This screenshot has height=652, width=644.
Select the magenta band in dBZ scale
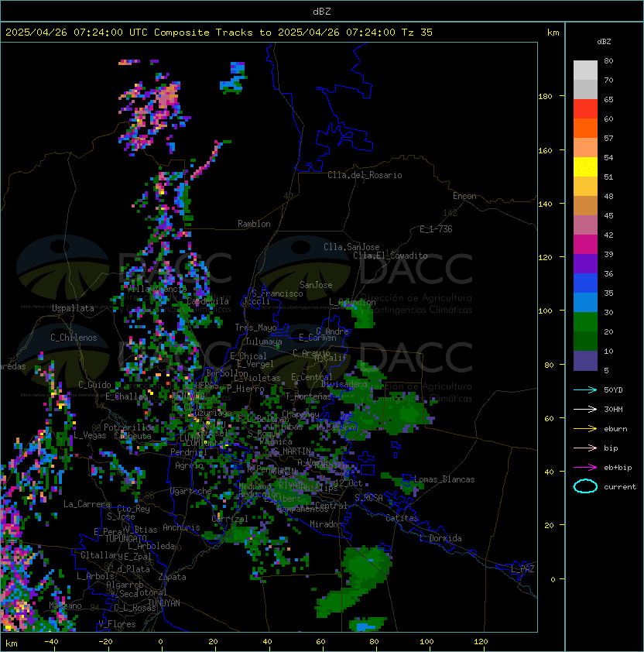click(585, 245)
